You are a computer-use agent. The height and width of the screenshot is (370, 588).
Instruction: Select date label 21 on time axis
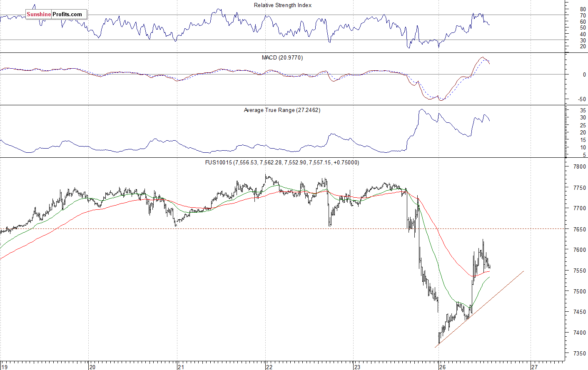[x=181, y=367]
